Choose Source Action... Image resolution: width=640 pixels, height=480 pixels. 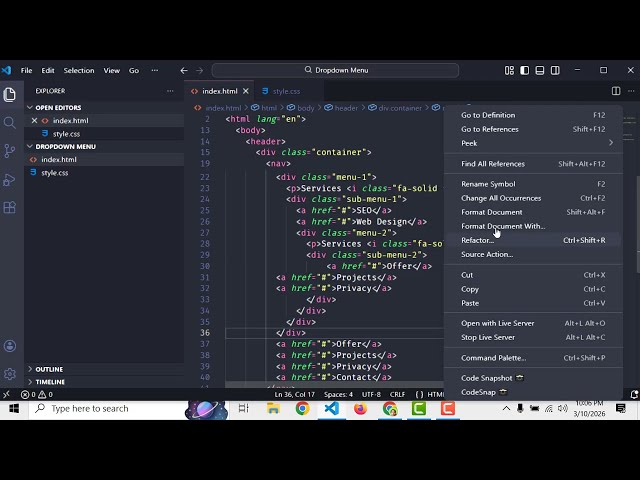click(533, 254)
